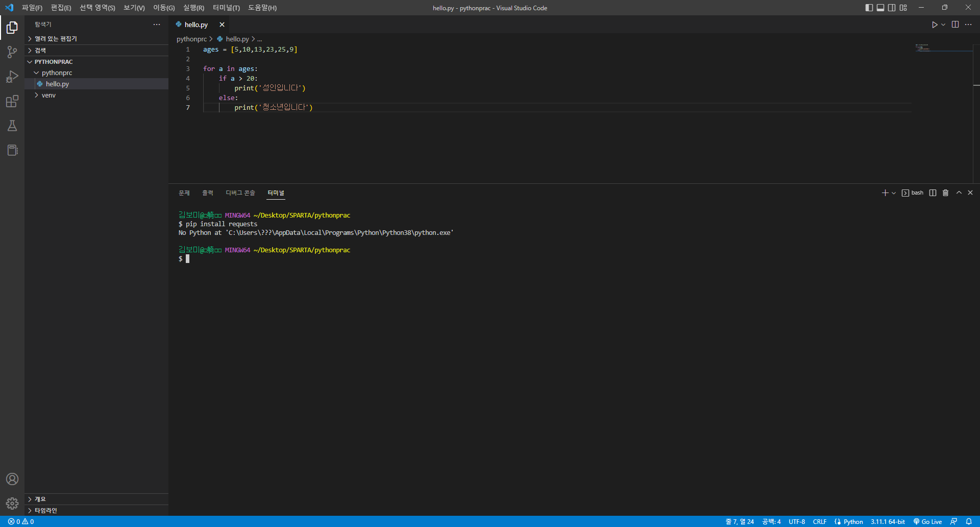Toggle primary sidebar layout button
Viewport: 980px width, 527px height.
869,8
